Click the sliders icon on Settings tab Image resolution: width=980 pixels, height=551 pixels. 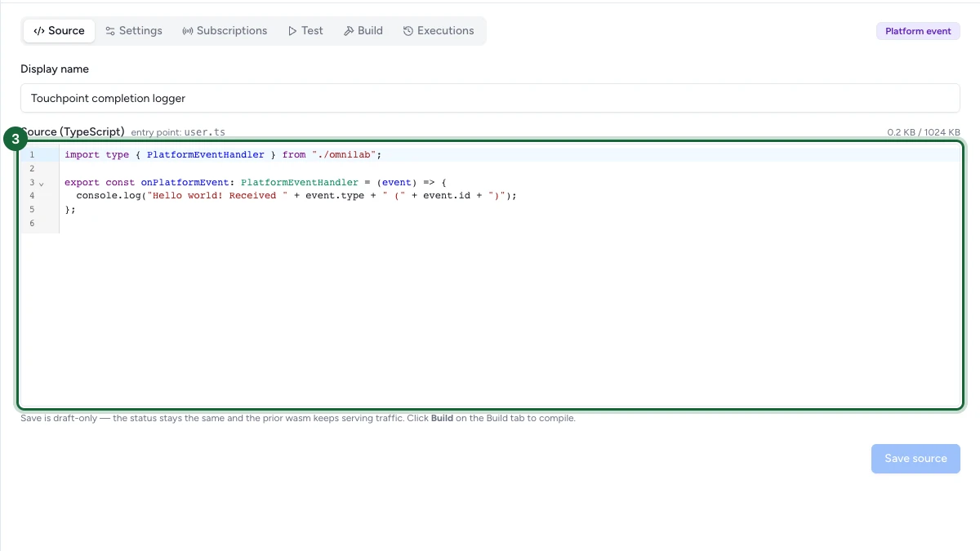[110, 31]
